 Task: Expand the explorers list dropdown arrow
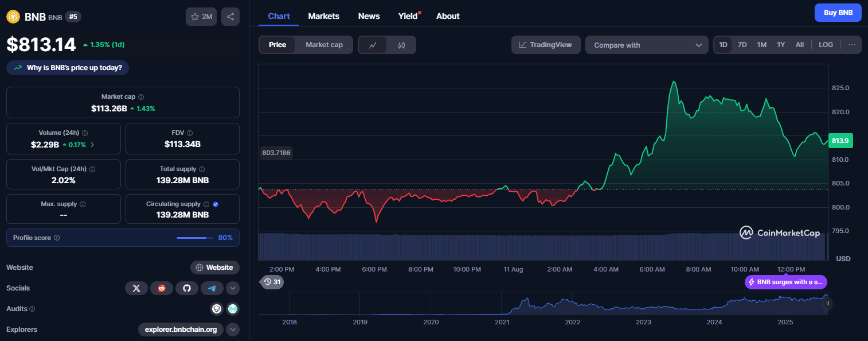click(233, 330)
